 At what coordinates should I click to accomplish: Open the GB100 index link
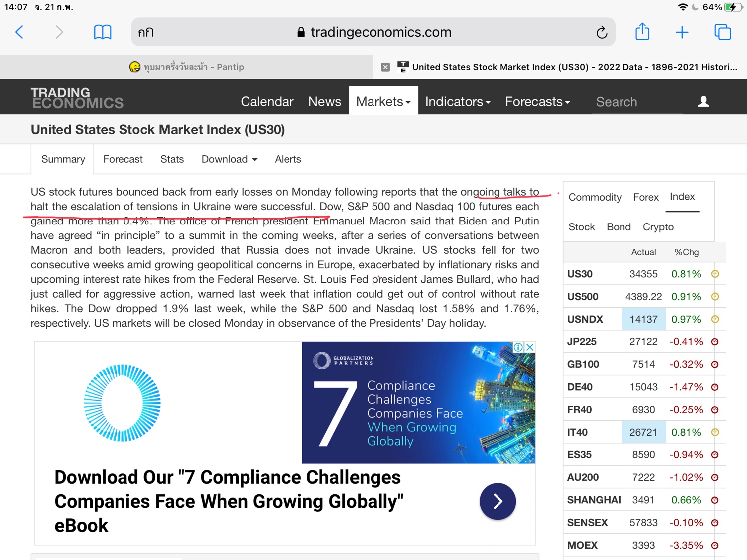583,364
